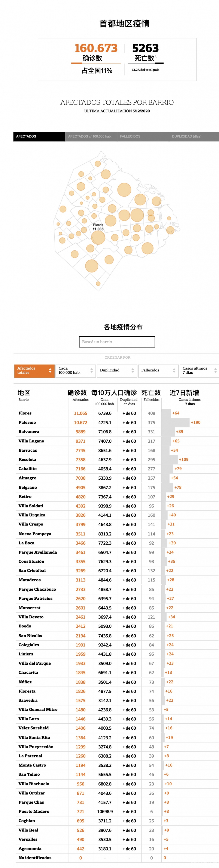219x868 pixels.
Task: Select the Villa Lugano row name
Action: point(31,441)
